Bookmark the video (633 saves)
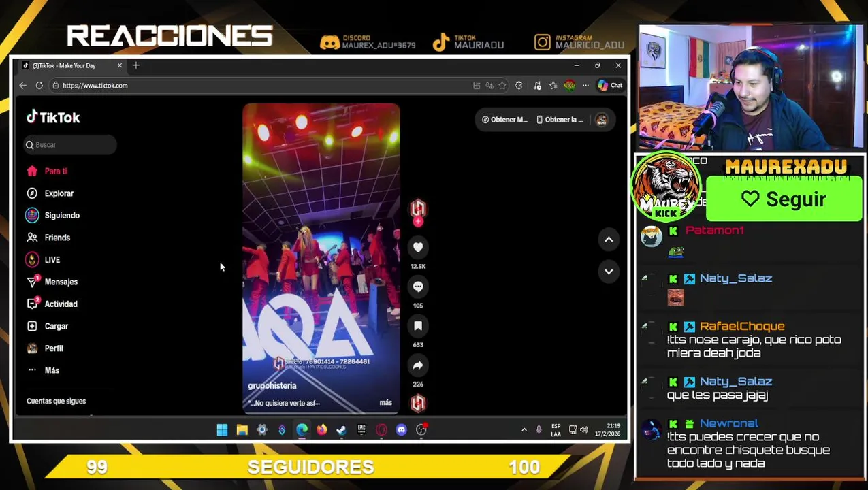 (418, 326)
